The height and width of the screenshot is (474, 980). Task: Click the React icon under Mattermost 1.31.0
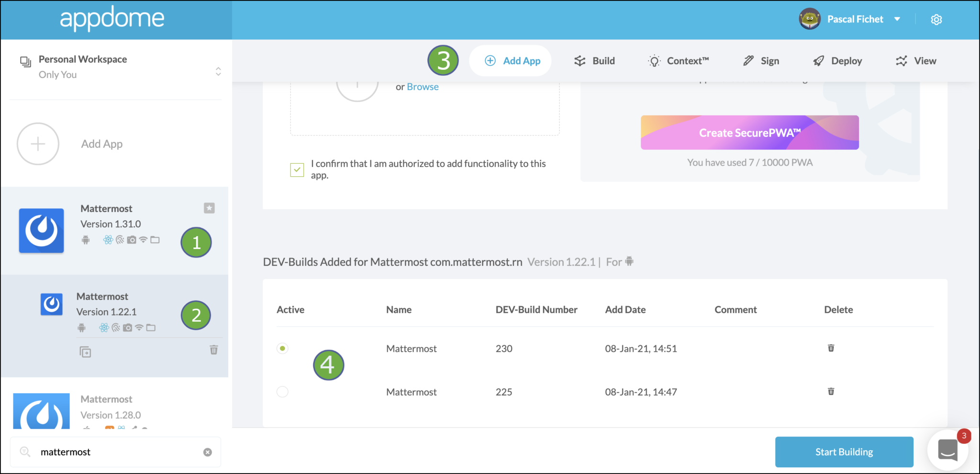(108, 240)
